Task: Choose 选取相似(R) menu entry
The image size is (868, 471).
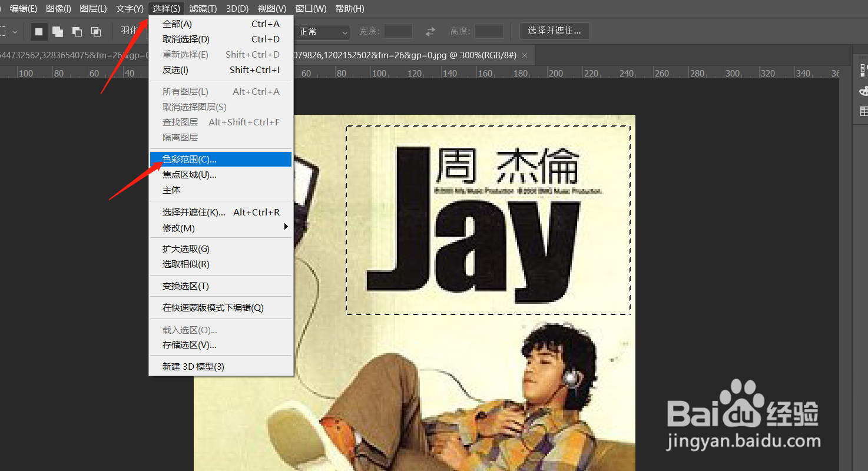Action: click(221, 264)
